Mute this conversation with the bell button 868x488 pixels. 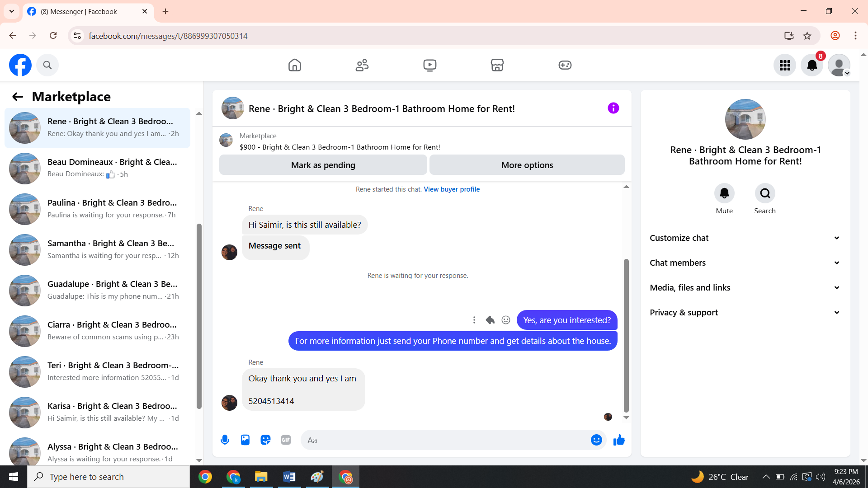pyautogui.click(x=724, y=193)
